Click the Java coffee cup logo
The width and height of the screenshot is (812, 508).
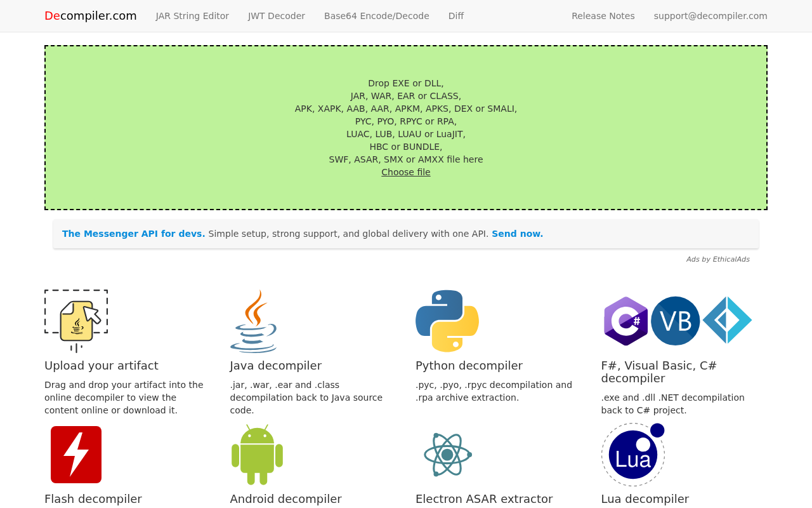click(254, 321)
